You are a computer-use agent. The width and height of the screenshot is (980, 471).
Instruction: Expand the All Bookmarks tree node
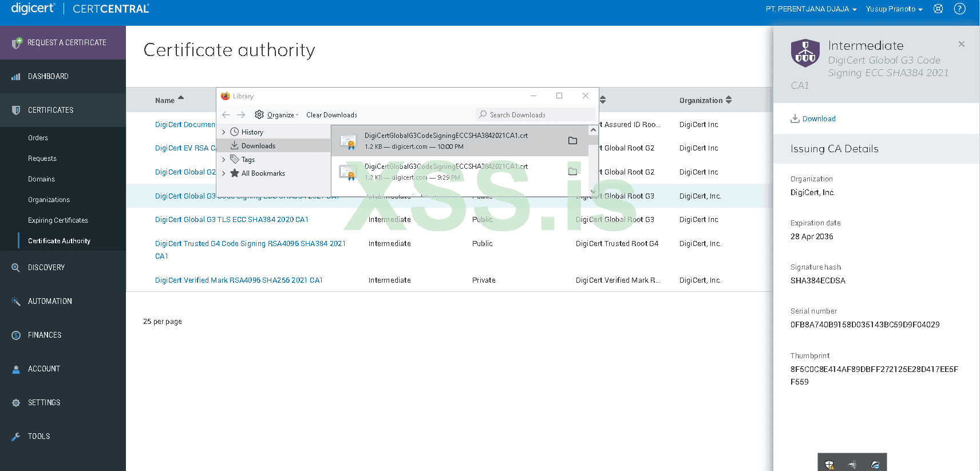tap(224, 173)
